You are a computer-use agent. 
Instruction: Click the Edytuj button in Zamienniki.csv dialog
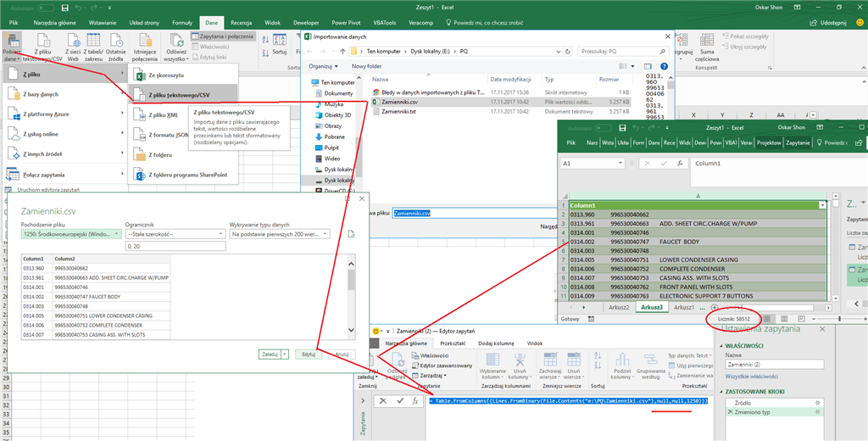pyautogui.click(x=309, y=354)
